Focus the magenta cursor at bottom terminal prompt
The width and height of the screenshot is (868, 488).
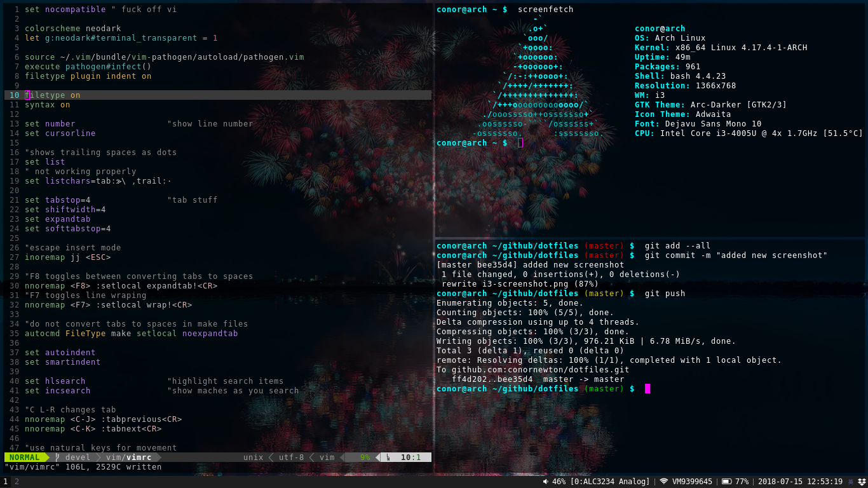click(x=648, y=389)
